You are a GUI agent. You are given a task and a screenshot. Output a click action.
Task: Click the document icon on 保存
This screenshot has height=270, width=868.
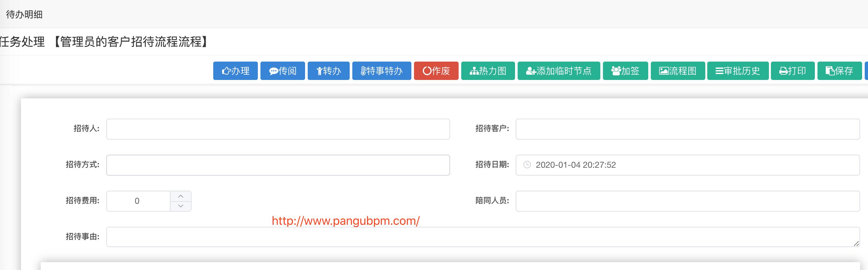tap(830, 71)
